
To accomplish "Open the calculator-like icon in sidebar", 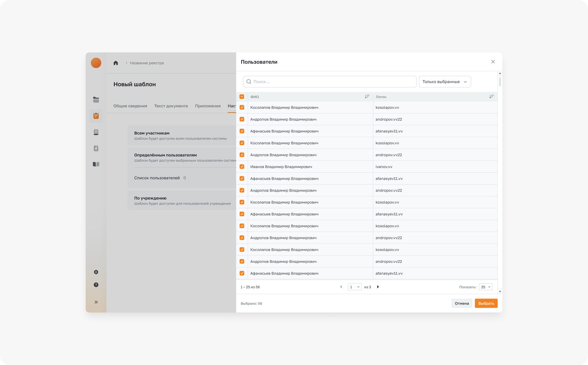I will [96, 132].
